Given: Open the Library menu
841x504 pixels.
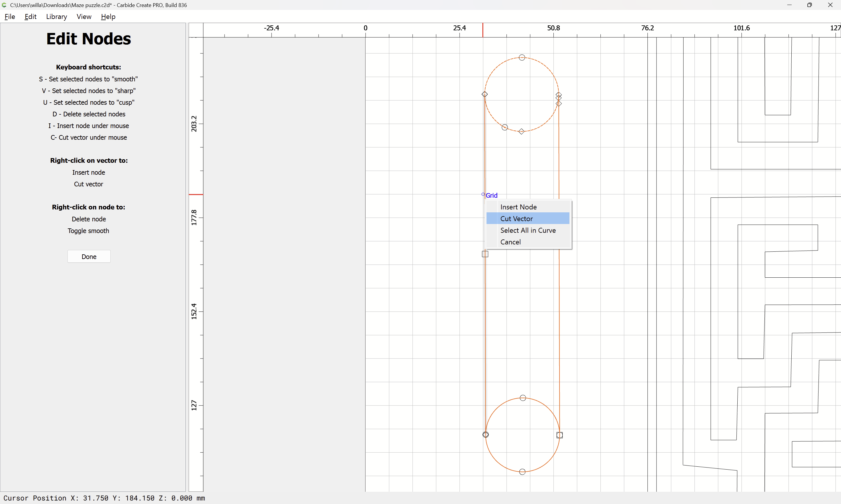Looking at the screenshot, I should coord(56,17).
